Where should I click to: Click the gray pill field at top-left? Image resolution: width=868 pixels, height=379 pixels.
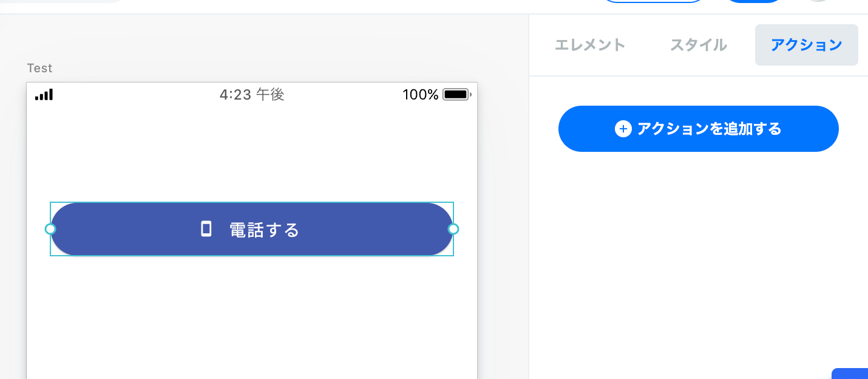(x=61, y=2)
